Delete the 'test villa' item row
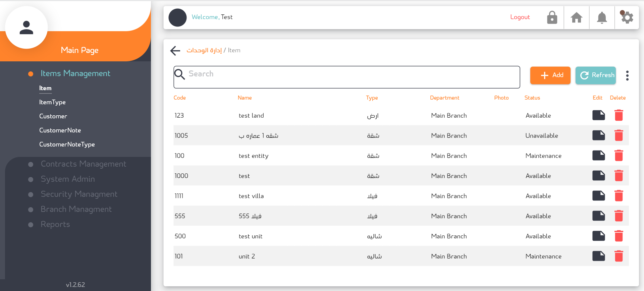This screenshot has width=644, height=291. [619, 196]
